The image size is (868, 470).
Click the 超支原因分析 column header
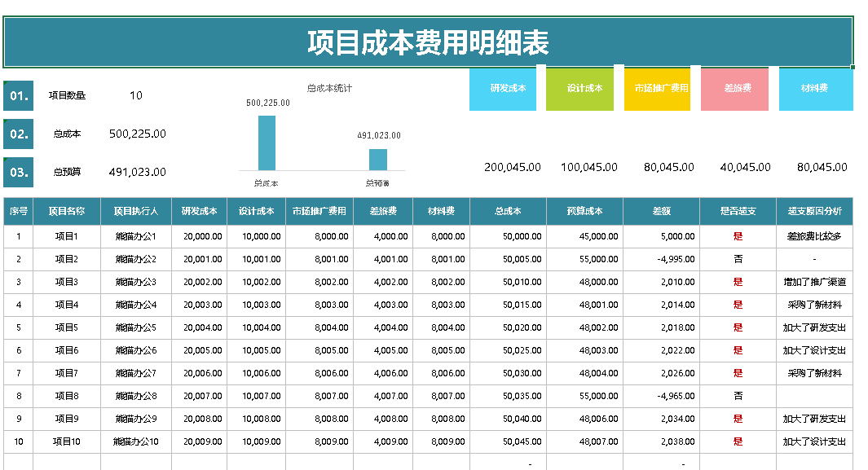(x=814, y=211)
